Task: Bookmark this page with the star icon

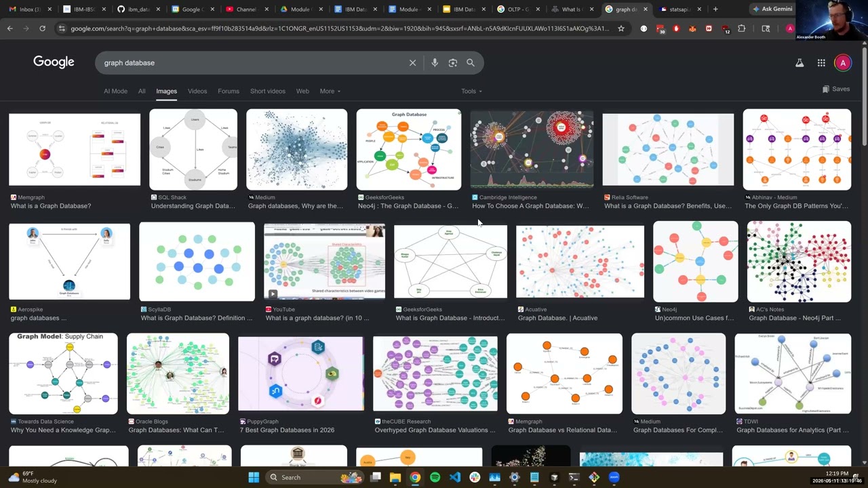Action: 620,28
